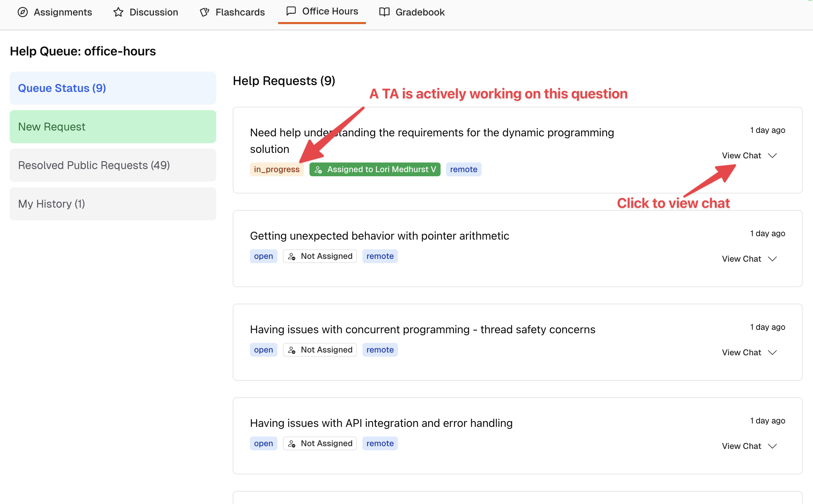Select Queue Status (9) in sidebar
813x504 pixels.
tap(113, 88)
